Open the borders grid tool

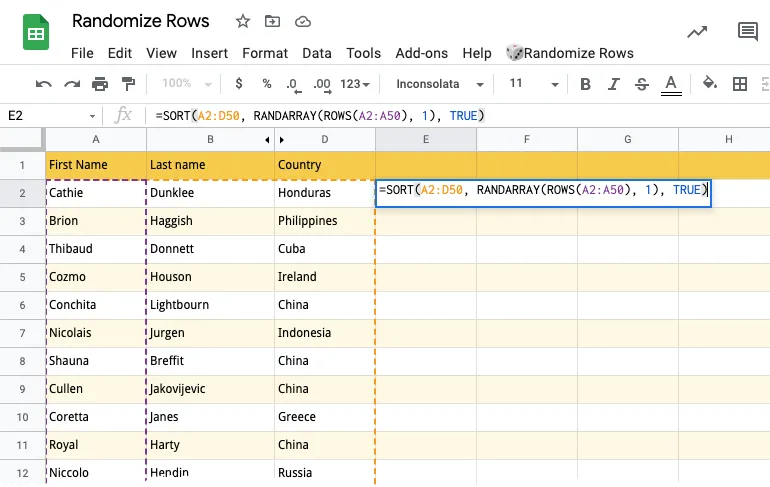[740, 84]
